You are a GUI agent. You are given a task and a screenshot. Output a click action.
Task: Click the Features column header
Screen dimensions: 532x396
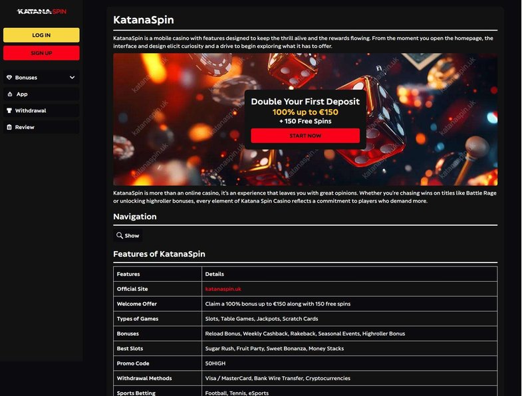[x=128, y=274]
